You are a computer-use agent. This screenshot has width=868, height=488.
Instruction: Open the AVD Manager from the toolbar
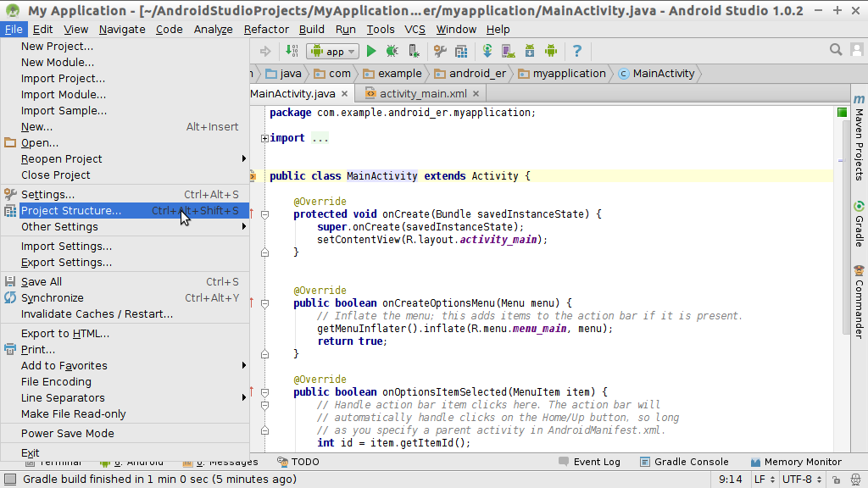509,51
